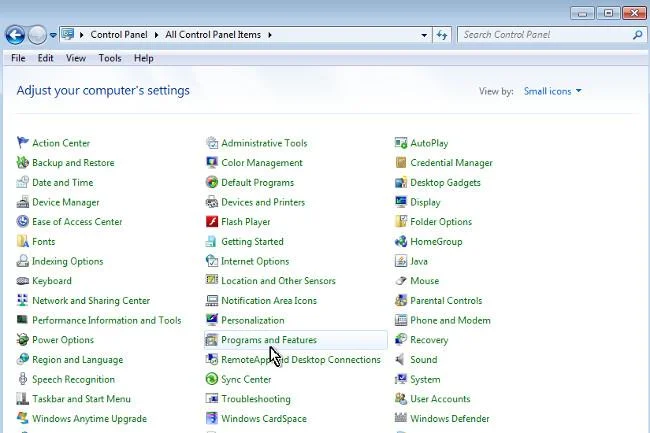Screen dimensions: 650x433
Task: Click the Sync Center green icon
Action: coord(212,379)
